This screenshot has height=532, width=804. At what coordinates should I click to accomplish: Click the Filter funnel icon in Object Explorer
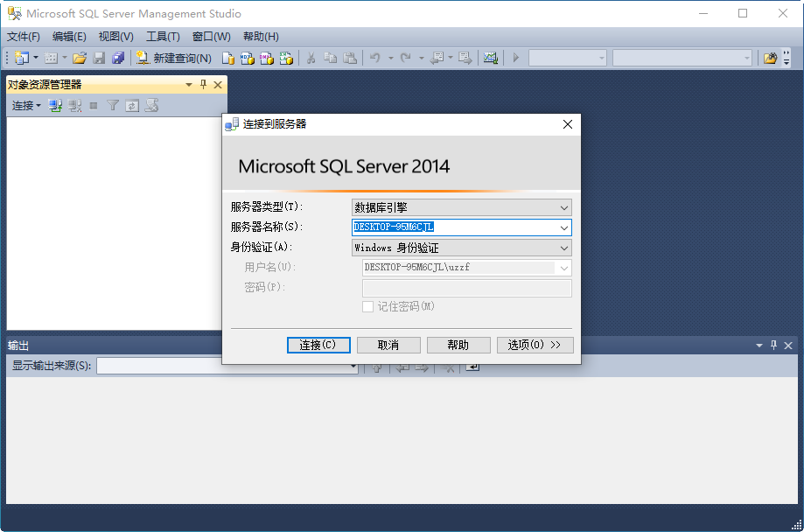pyautogui.click(x=113, y=106)
